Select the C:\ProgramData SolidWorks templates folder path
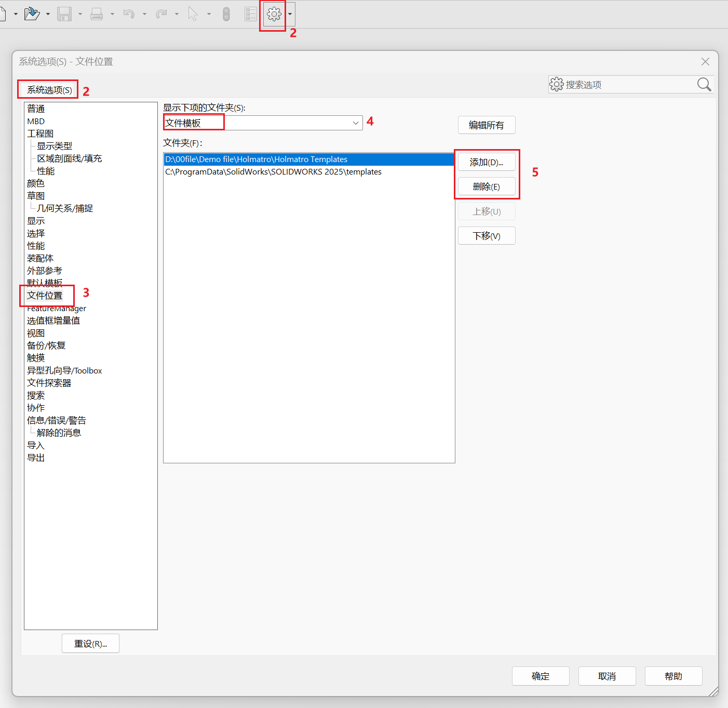 pyautogui.click(x=273, y=172)
